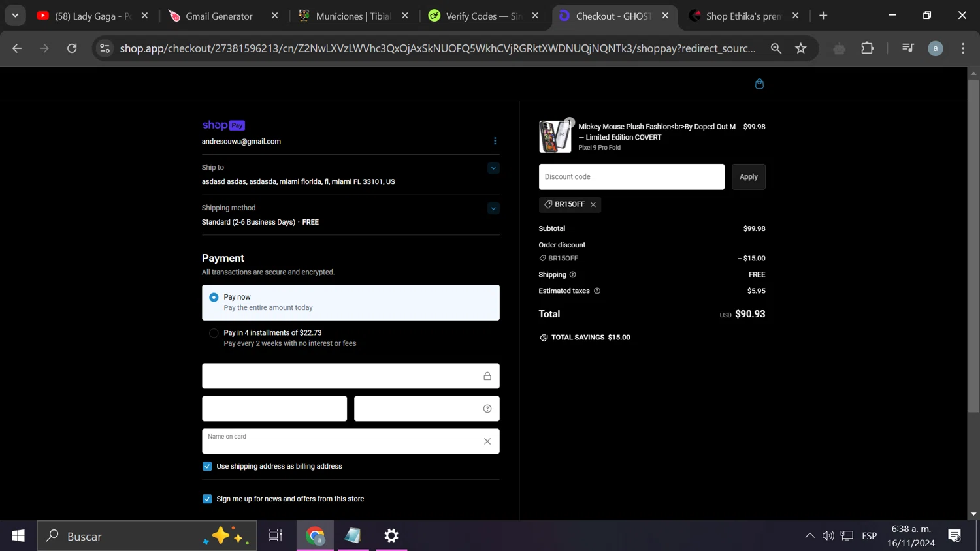Open a new browser tab

tap(823, 16)
